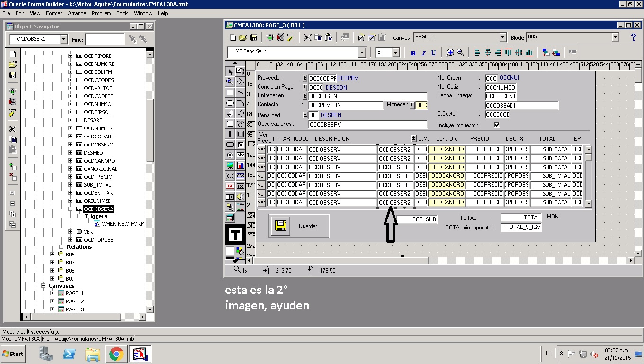
Task: Click Save icon in Object Navigator toolbar
Action: click(13, 74)
